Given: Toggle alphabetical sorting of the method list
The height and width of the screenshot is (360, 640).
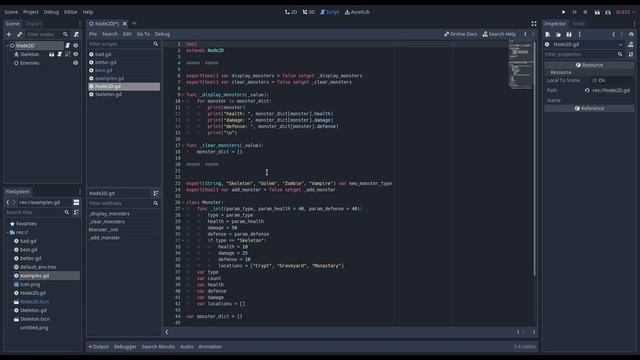Looking at the screenshot, I should click(156, 193).
